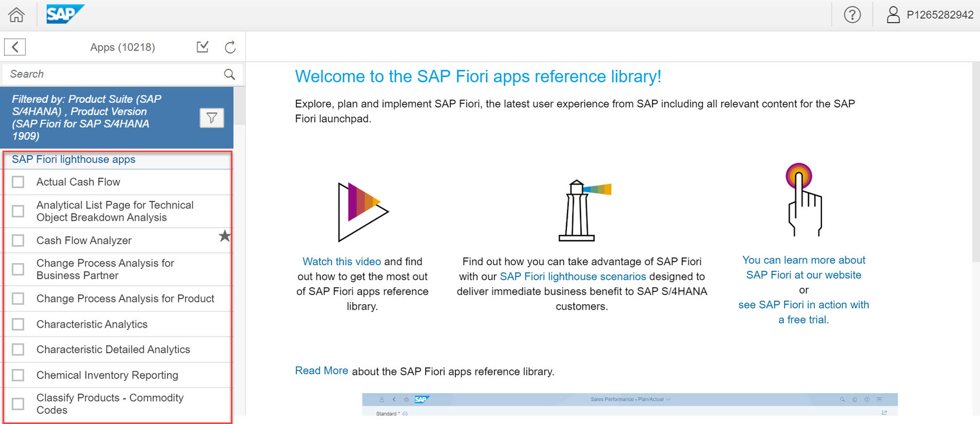
Task: Tick Chemical Inventory Reporting checkbox
Action: [18, 375]
